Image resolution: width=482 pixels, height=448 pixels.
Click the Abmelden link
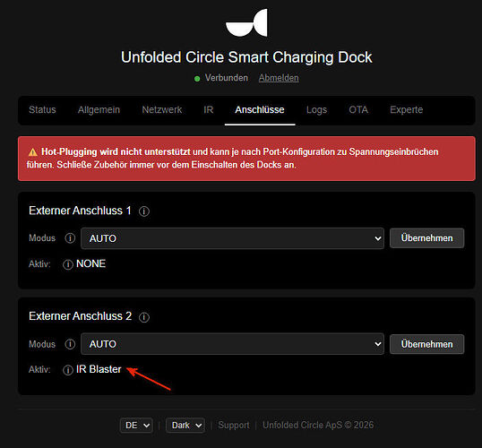click(279, 78)
